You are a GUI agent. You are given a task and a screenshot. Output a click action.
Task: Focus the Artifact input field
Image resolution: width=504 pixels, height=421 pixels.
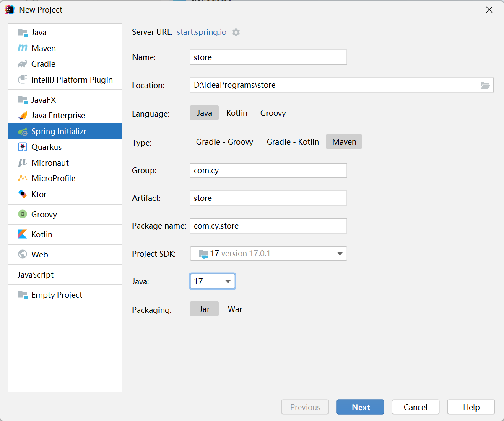pyautogui.click(x=268, y=198)
